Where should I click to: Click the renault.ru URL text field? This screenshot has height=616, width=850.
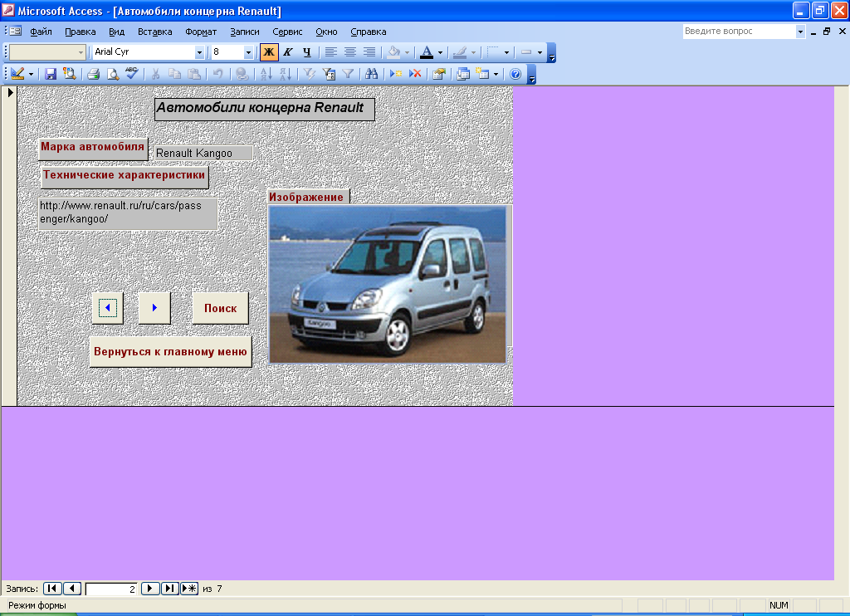coord(128,213)
